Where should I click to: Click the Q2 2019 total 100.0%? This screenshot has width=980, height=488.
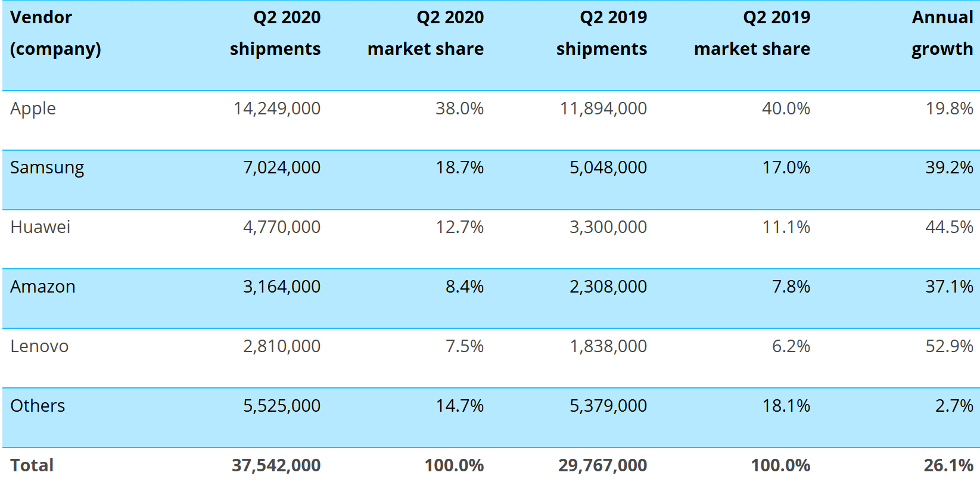pos(780,465)
